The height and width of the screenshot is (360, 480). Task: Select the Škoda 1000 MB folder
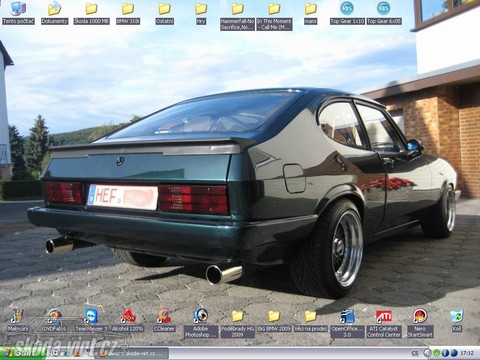click(91, 13)
